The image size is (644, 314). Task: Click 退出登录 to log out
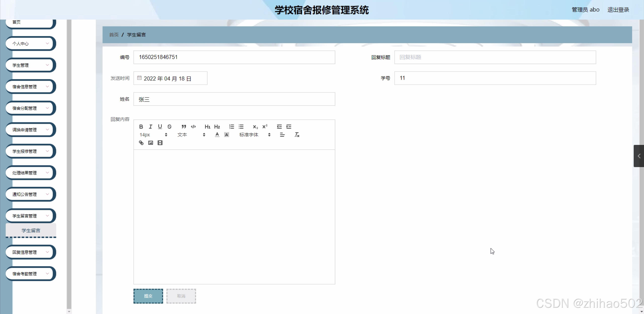click(x=618, y=10)
